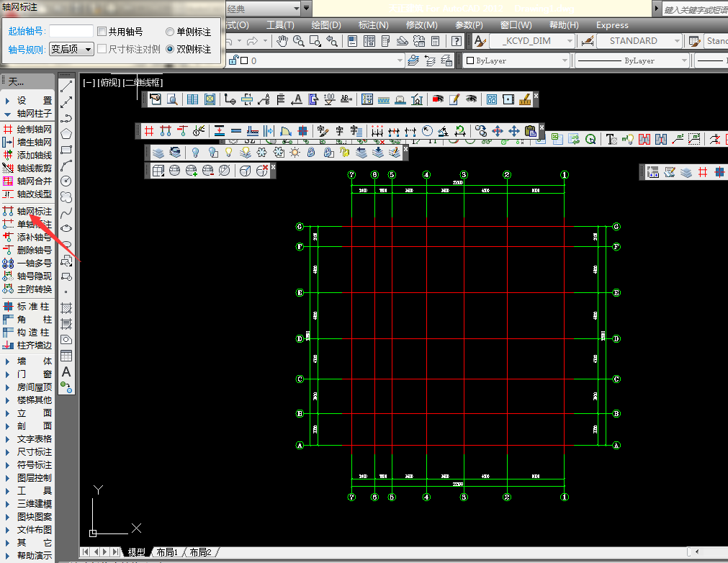Viewport: 728px width, 563px height.
Task: Click the [二维线框] visual style label
Action: (143, 83)
